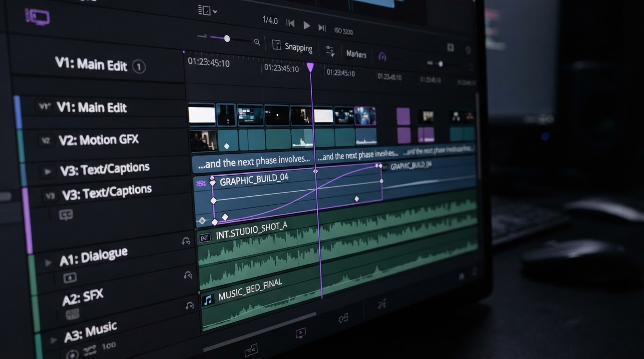Click the purple effects icon beside GRAPHIC_BUILD_04
Image resolution: width=644 pixels, height=359 pixels.
pos(202,183)
